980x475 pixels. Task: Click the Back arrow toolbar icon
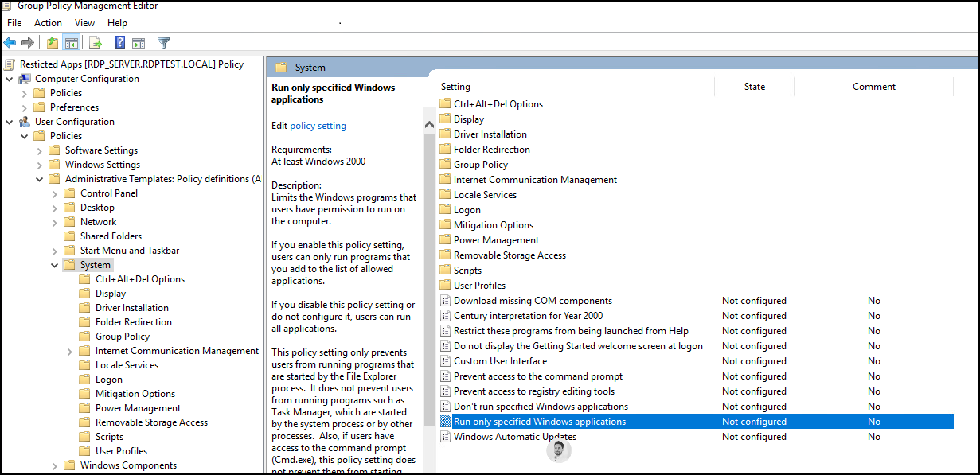(x=10, y=42)
